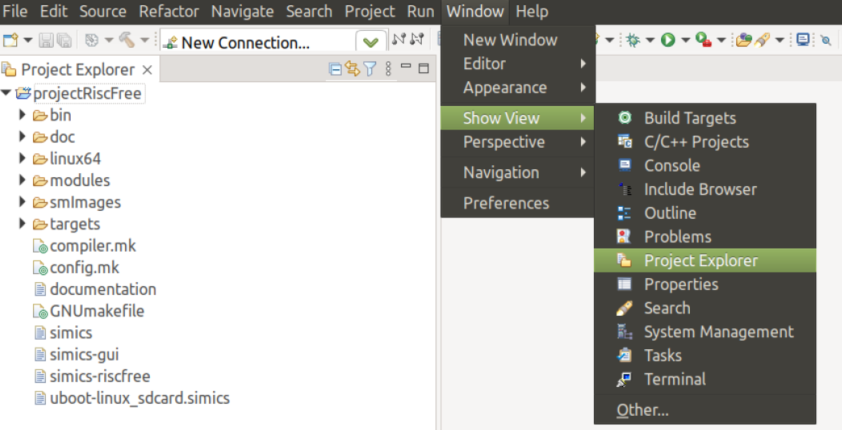
Task: Click the Debug bug icon in toolbar
Action: [632, 40]
